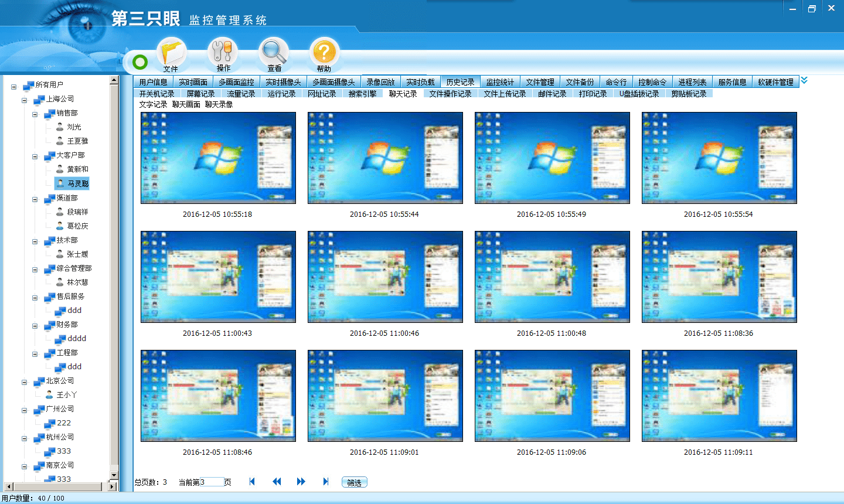Collapse the 工程部 department node
This screenshot has height=504, width=844.
coord(35,354)
